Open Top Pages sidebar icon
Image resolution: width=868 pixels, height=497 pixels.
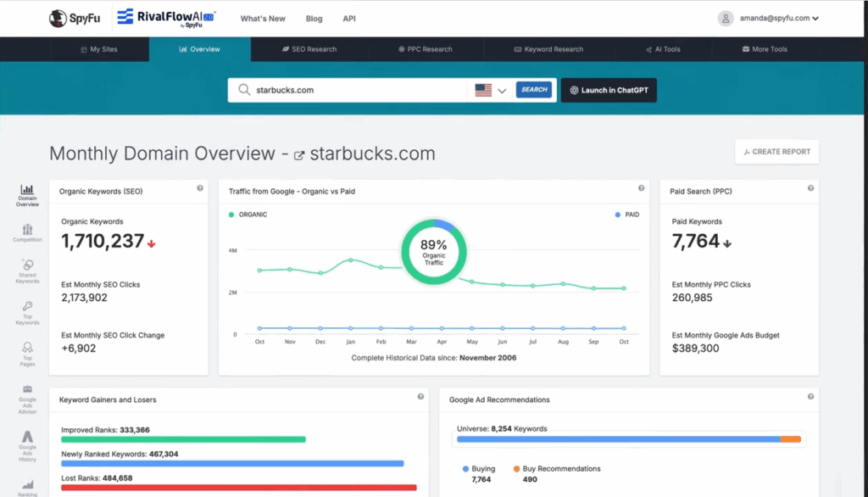tap(27, 352)
